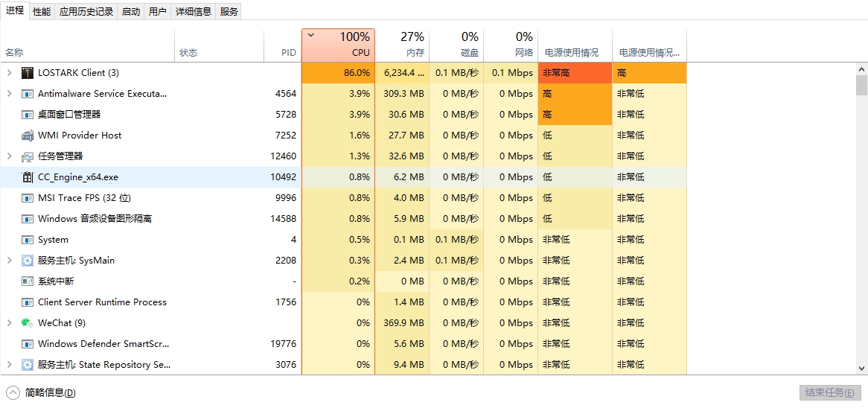Select the PID 12460 cell
The width and height of the screenshot is (868, 411).
[284, 156]
